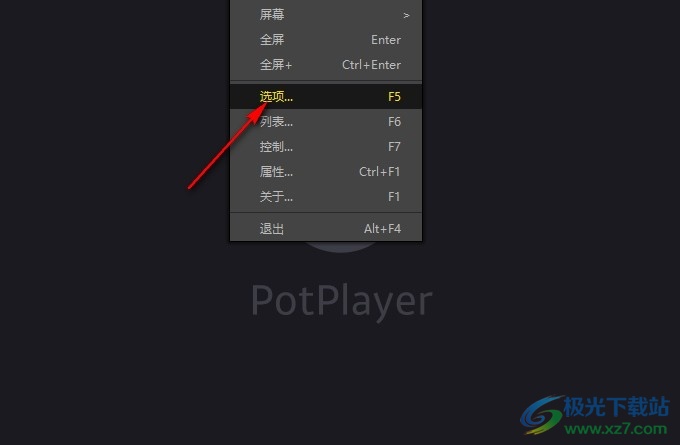Open 属性... properties entry
680x445 pixels.
click(x=326, y=172)
